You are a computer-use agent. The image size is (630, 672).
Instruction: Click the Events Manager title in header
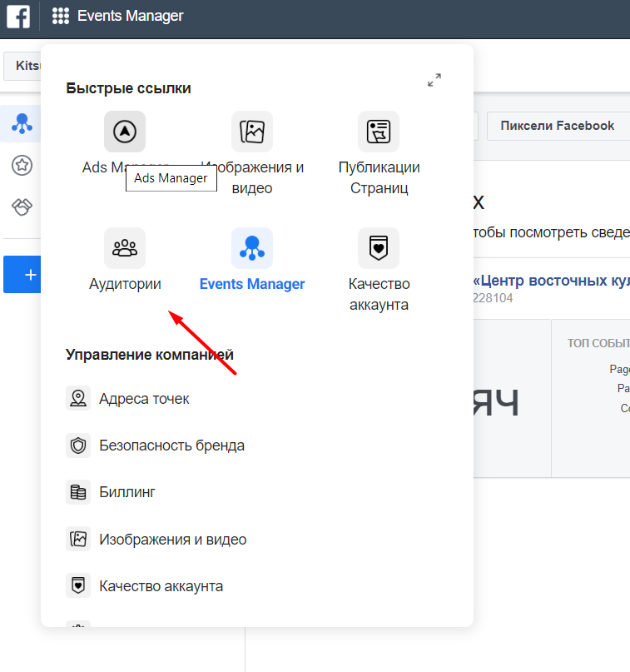pos(130,16)
